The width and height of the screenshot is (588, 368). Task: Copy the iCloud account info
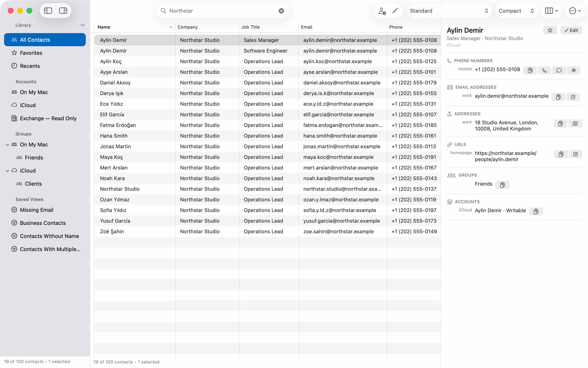536,211
